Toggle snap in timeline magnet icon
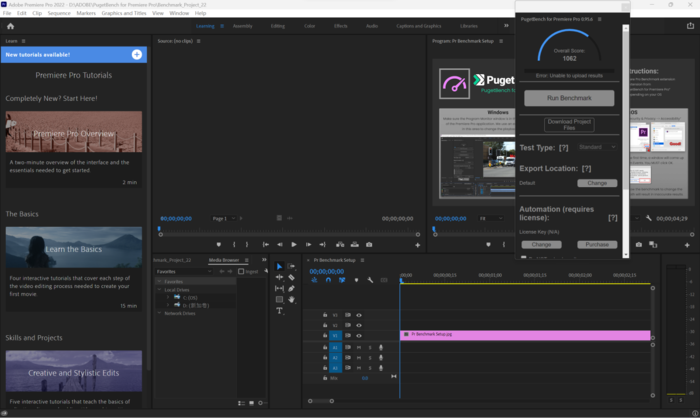The image size is (700, 418). 328,280
